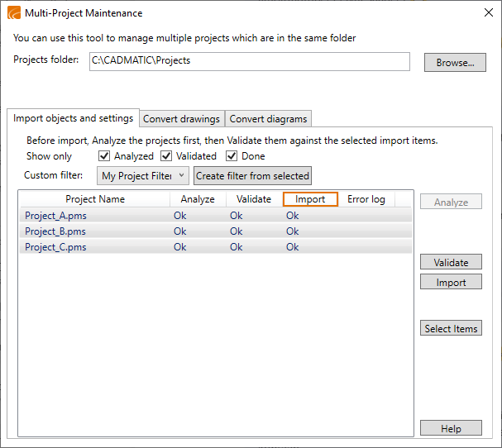Viewport: 502px width, 448px height.
Task: Select Project_A.pms row
Action: click(55, 216)
